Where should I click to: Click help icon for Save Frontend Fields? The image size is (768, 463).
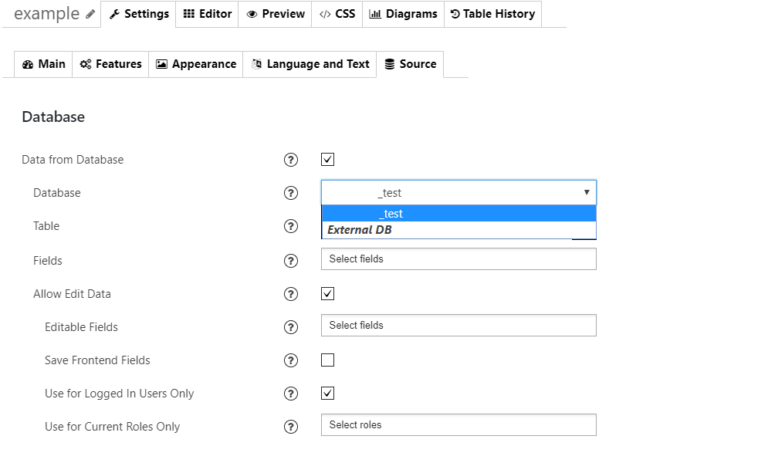(291, 360)
